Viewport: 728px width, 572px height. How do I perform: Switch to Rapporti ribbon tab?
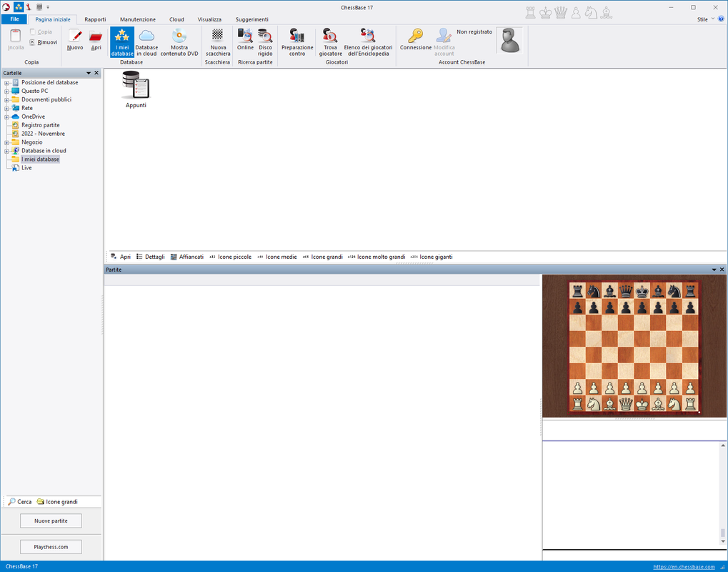[95, 19]
